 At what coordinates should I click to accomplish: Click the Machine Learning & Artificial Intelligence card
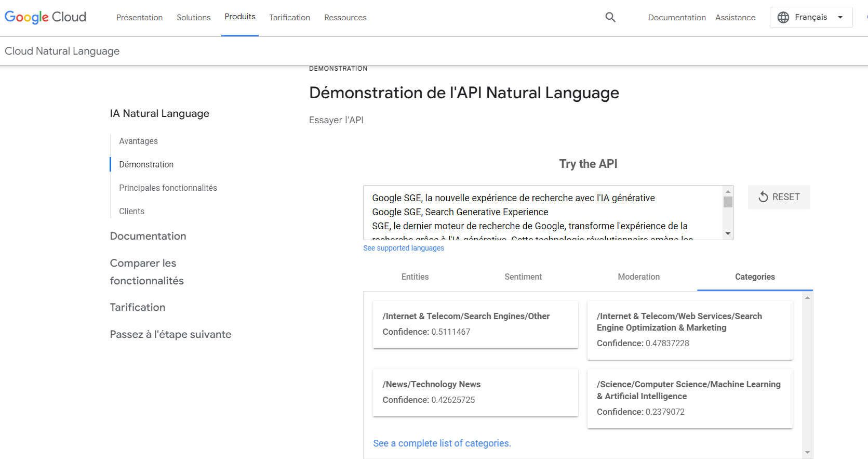(x=690, y=399)
